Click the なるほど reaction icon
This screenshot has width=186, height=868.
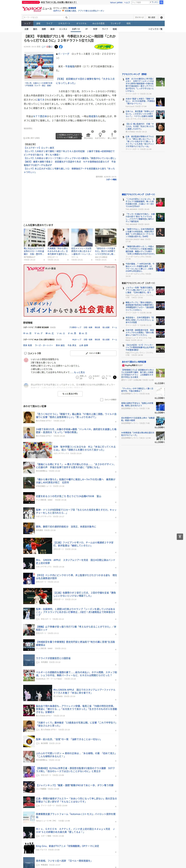click(x=91, y=377)
